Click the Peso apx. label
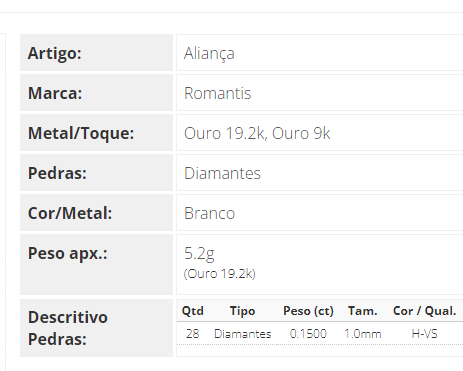 68,254
